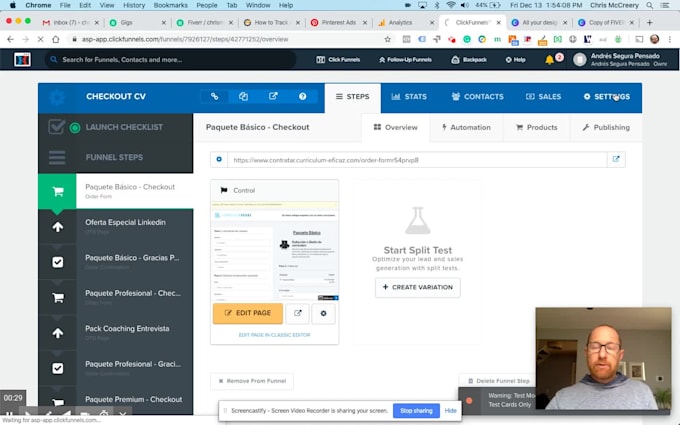The height and width of the screenshot is (425, 680).
Task: Switch to the Stats tab
Action: pos(409,97)
